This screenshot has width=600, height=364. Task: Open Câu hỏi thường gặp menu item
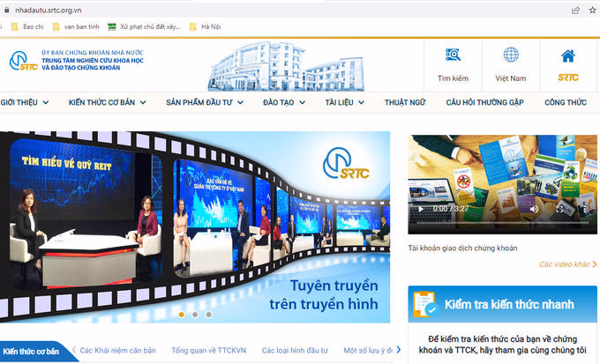[x=484, y=102]
